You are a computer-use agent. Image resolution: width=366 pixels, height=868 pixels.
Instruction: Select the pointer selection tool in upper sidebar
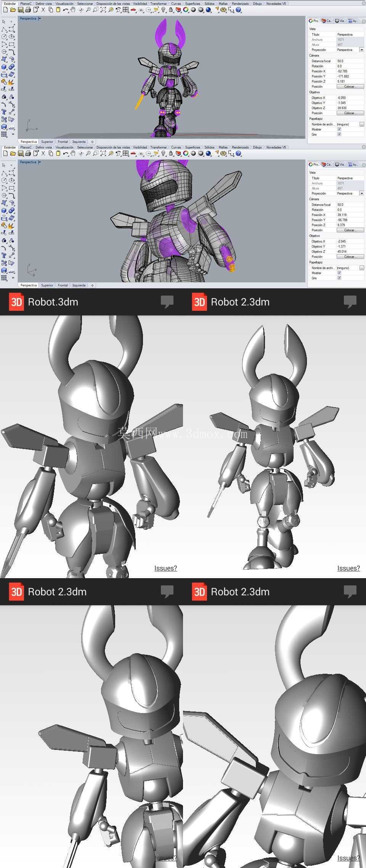(x=4, y=22)
